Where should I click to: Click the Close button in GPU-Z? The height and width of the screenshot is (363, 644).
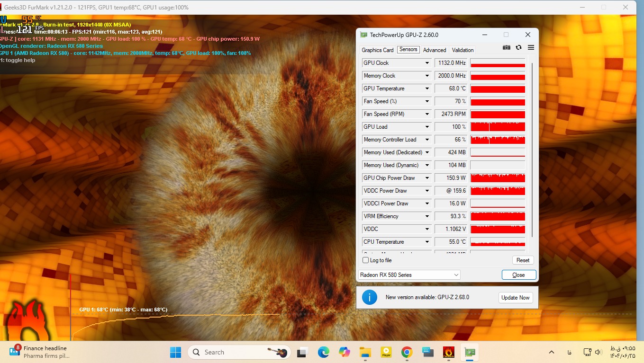click(519, 275)
